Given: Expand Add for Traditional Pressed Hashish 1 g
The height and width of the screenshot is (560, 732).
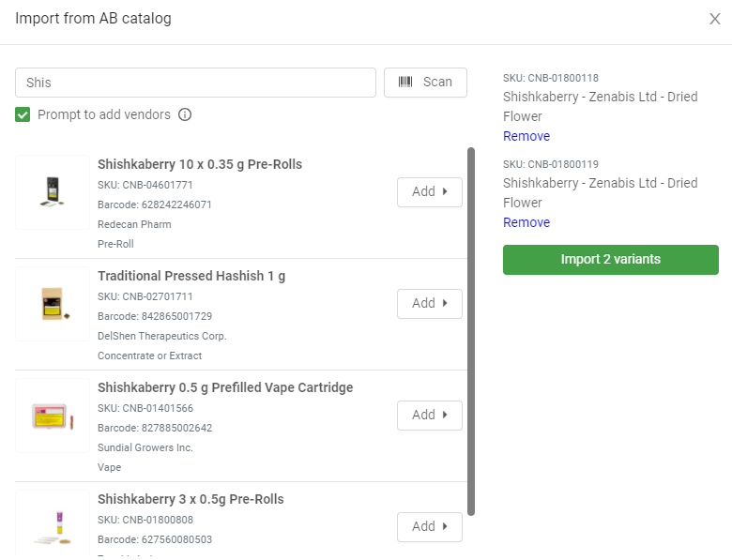Looking at the screenshot, I should coord(429,303).
